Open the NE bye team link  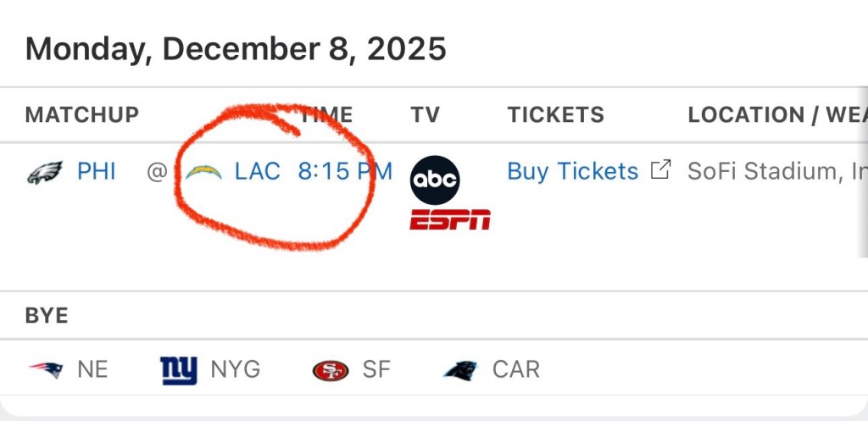[92, 369]
